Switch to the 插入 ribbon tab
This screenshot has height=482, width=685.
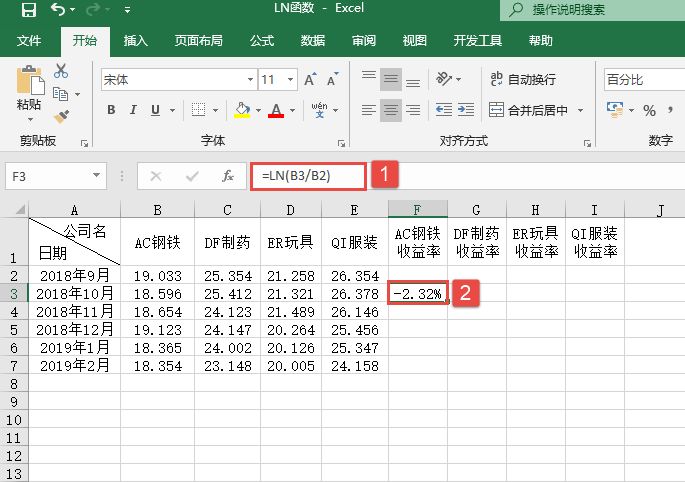[136, 41]
